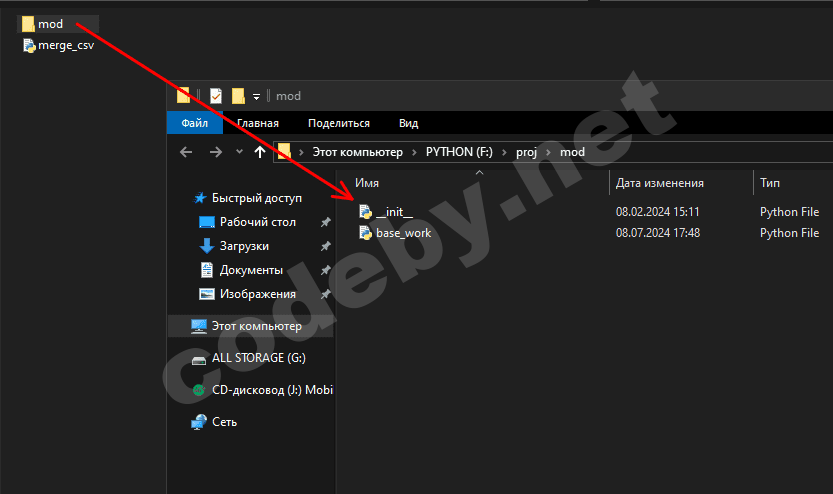This screenshot has width=833, height=494.
Task: Click Этот компьютер in address breadcrumb
Action: [x=358, y=152]
